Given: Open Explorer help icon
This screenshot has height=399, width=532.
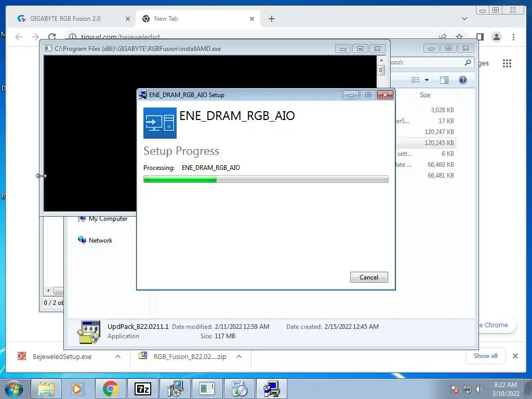Looking at the screenshot, I should pyautogui.click(x=462, y=79).
